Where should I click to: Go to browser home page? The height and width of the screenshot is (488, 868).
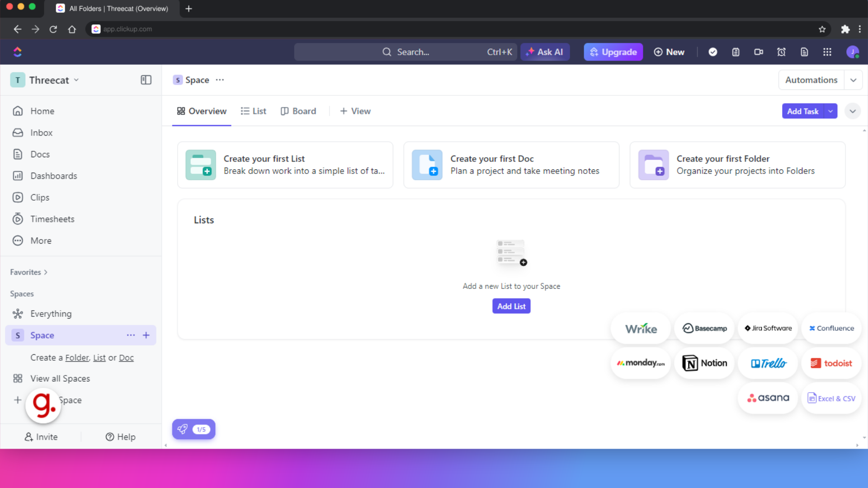pyautogui.click(x=72, y=29)
